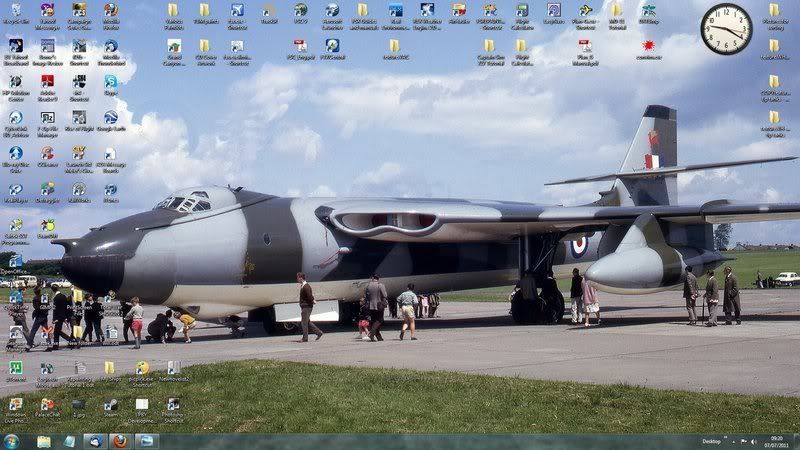Click the Desktop toolbar label on the taskbar
Viewport: 800px width, 450px height.
711,442
